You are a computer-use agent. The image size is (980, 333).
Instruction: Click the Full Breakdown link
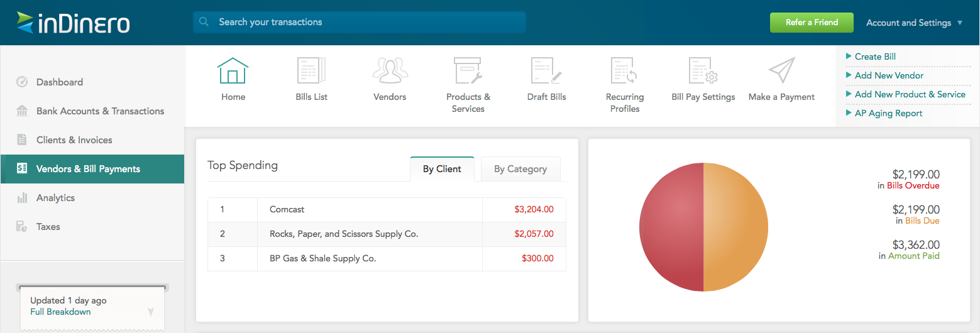tap(60, 312)
